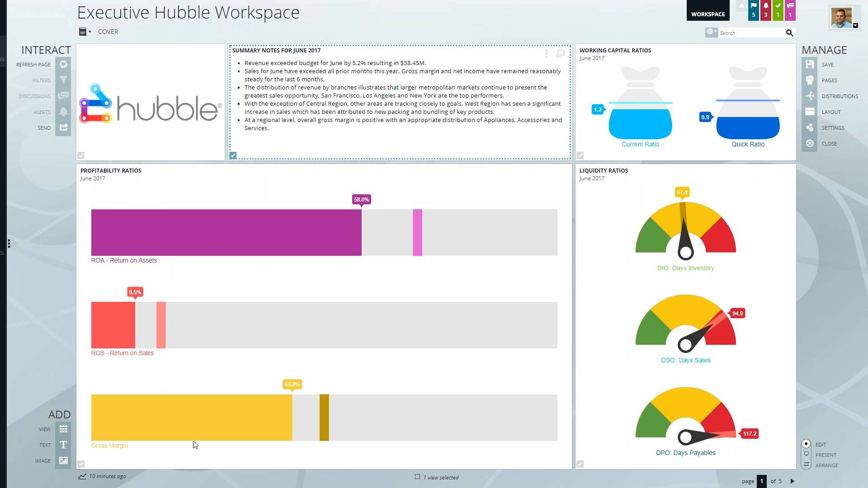This screenshot has height=488, width=868.
Task: Select the Edit mode radio button
Action: [x=806, y=444]
